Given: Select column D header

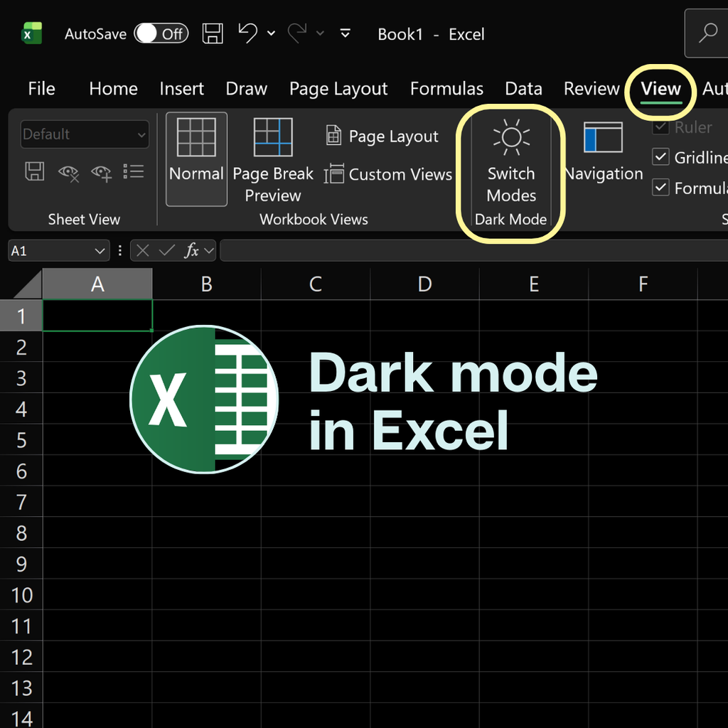Looking at the screenshot, I should pos(425,284).
